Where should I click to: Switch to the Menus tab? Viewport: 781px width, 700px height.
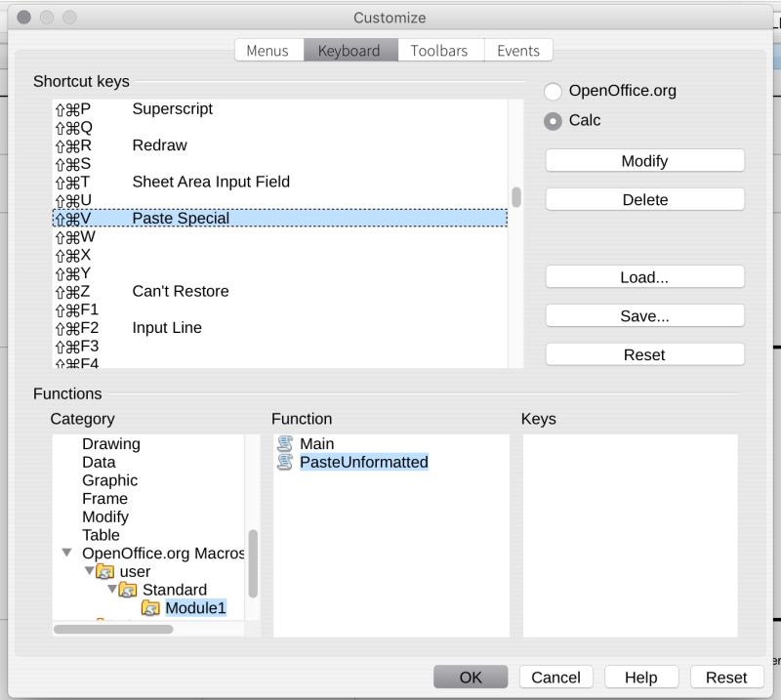(x=268, y=50)
